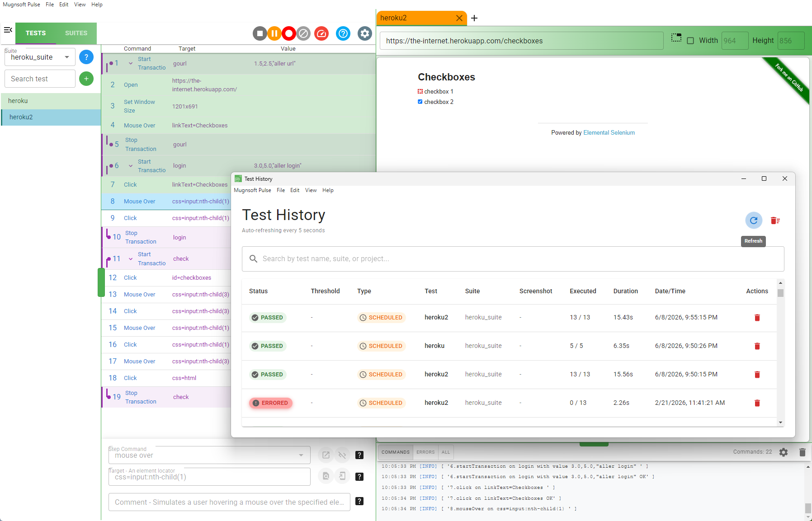The image size is (812, 521).
Task: Click open-in-new-window icon beside Step Command
Action: pyautogui.click(x=326, y=455)
